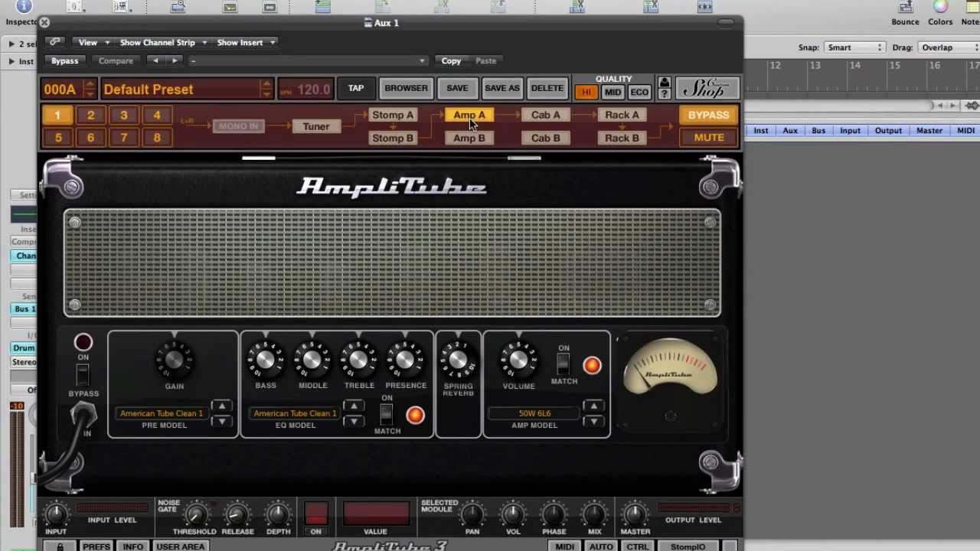This screenshot has height=551, width=980.
Task: Open the preset BROWSER
Action: (406, 88)
